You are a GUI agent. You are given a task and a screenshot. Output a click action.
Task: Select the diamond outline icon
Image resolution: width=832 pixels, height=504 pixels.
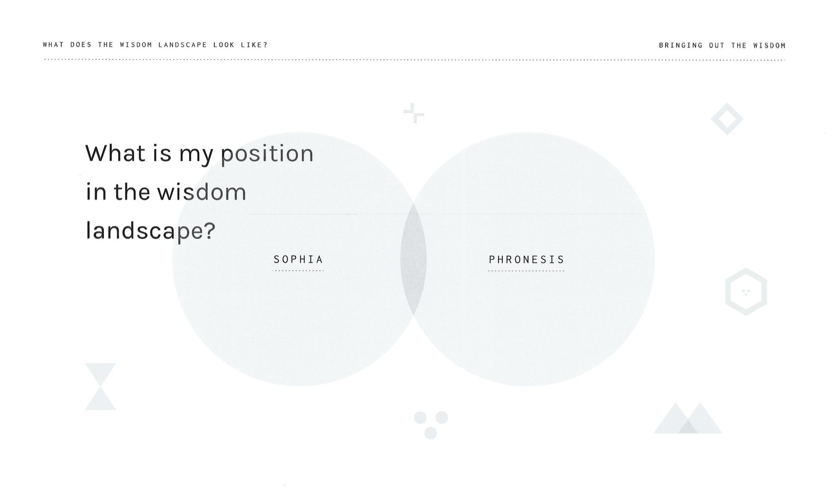coord(727,119)
